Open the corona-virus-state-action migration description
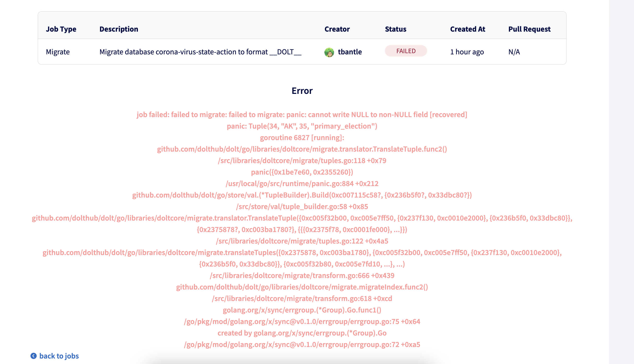The height and width of the screenshot is (364, 634). [200, 52]
